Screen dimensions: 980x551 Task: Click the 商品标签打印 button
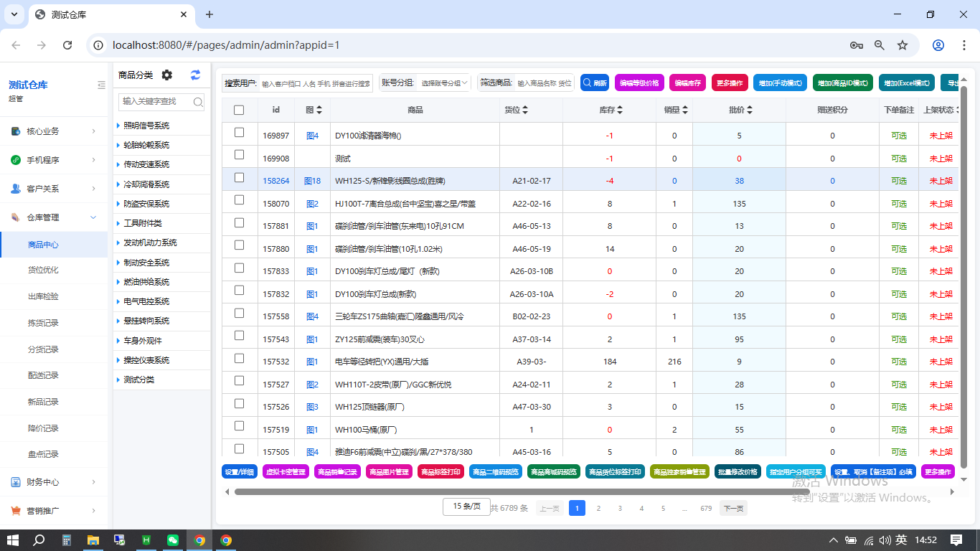click(440, 472)
